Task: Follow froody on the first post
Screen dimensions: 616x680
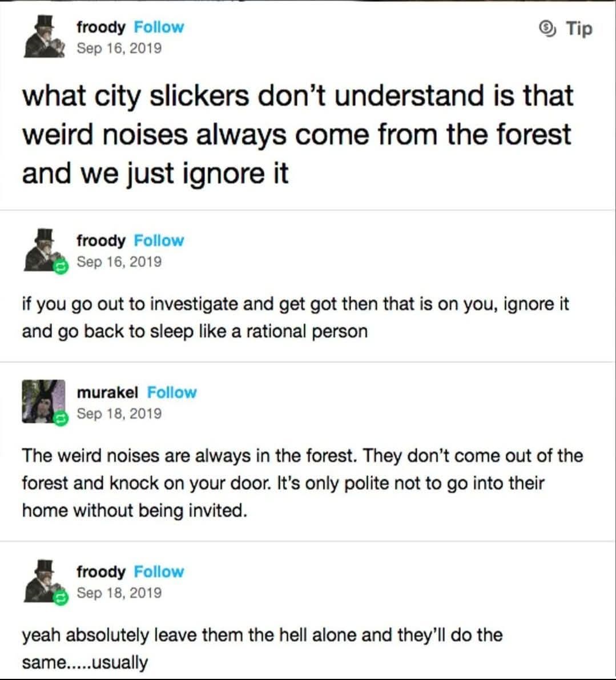Action: coord(159,27)
